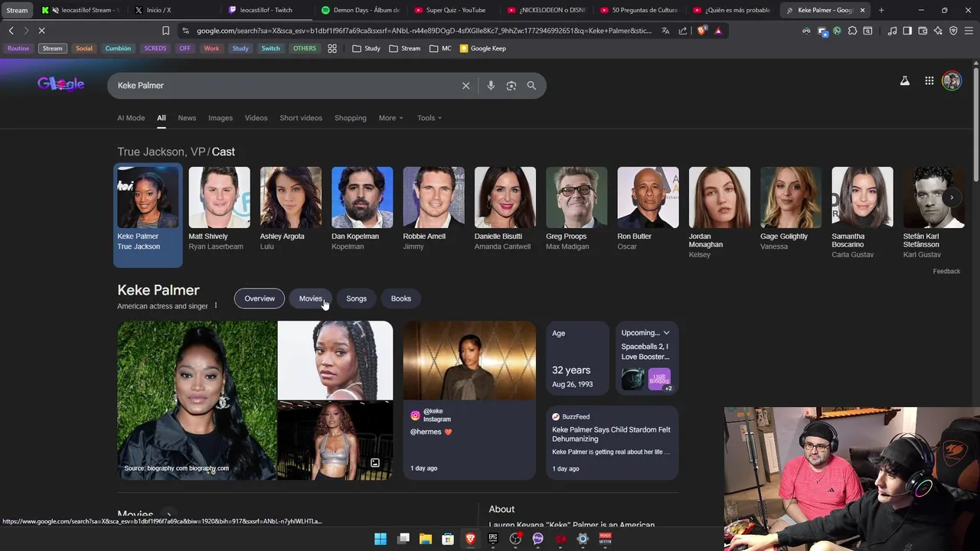Stop loading the page
The image size is (980, 551).
pos(41,31)
